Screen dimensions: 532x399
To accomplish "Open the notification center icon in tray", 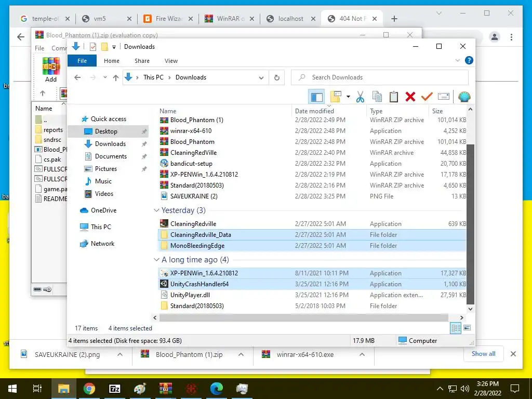I will click(x=515, y=389).
